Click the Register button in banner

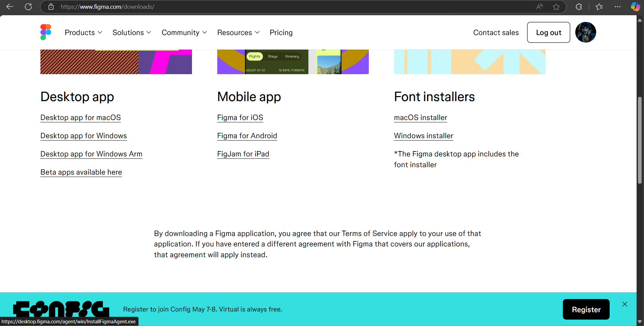(586, 309)
